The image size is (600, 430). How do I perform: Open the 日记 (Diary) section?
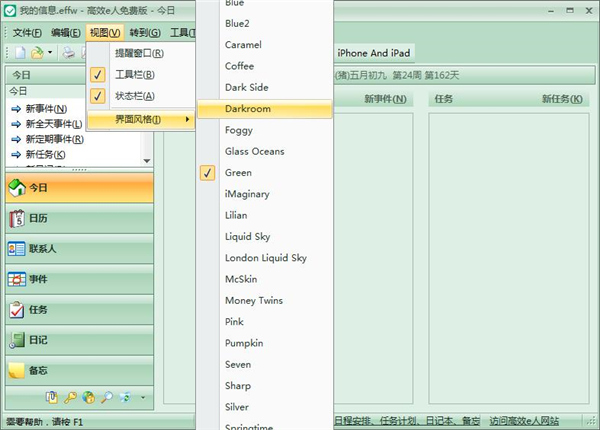coord(40,340)
